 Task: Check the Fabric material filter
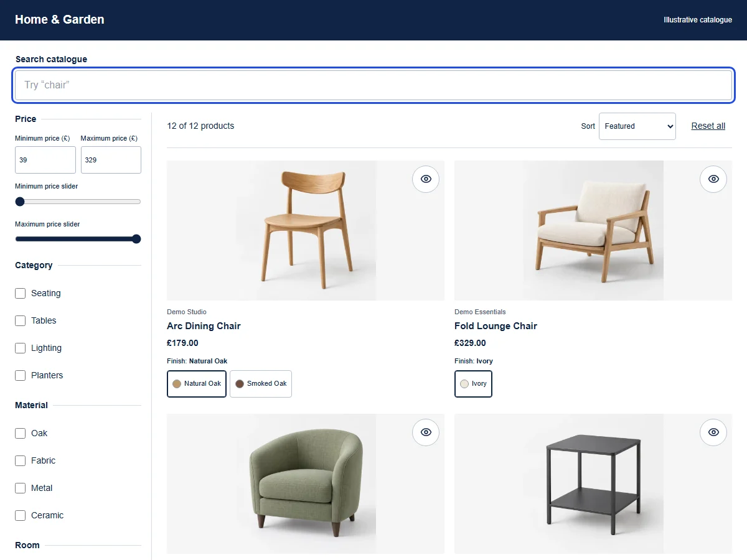(x=21, y=460)
